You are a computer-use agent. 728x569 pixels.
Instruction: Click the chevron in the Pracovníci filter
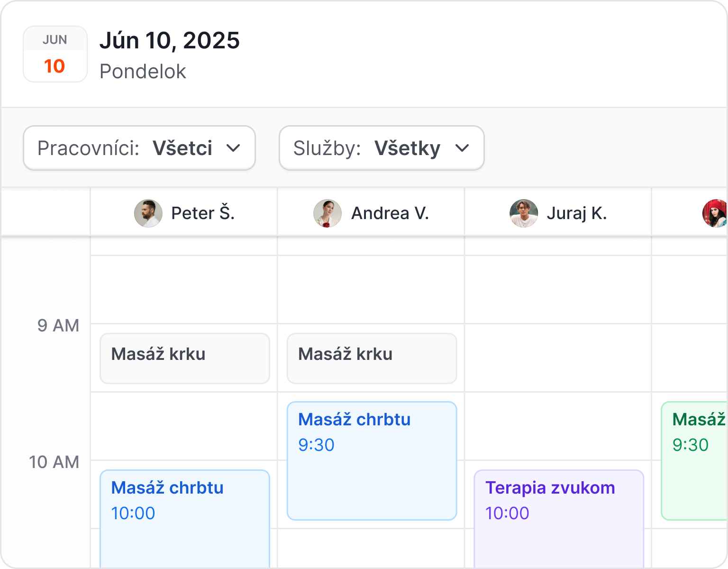point(233,148)
